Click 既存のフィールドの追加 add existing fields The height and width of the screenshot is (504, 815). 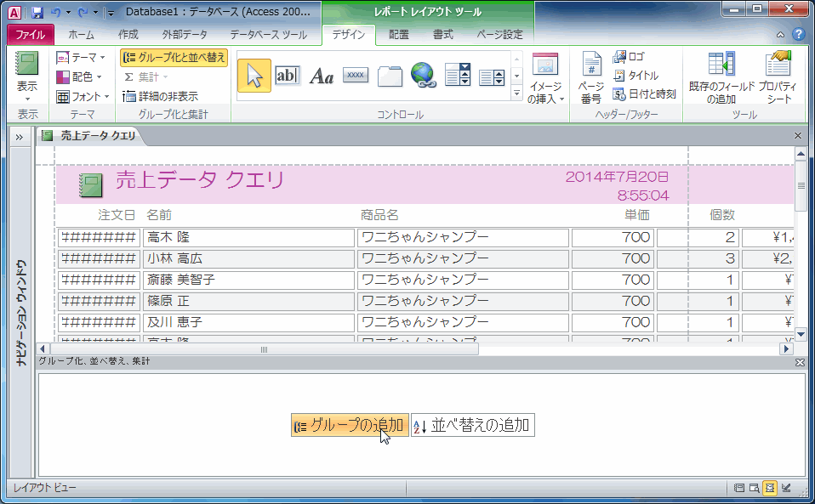click(721, 78)
